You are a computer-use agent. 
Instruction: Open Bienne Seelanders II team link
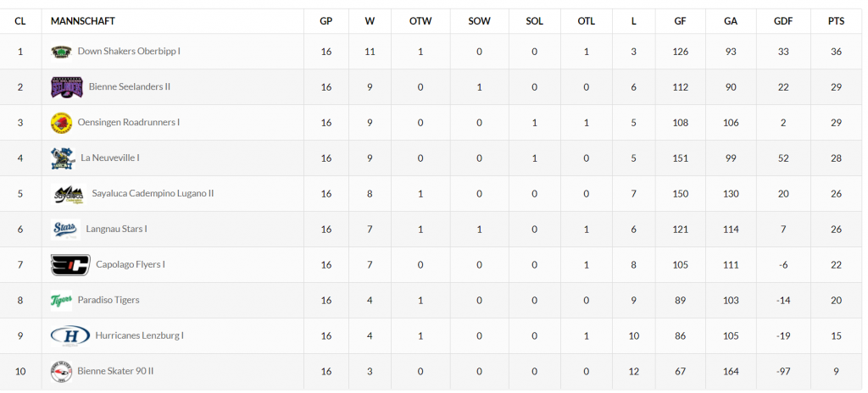click(x=130, y=87)
